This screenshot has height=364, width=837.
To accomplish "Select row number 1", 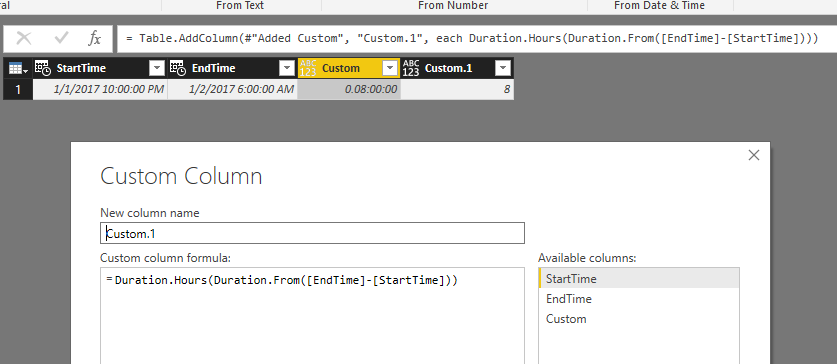I will [18, 89].
